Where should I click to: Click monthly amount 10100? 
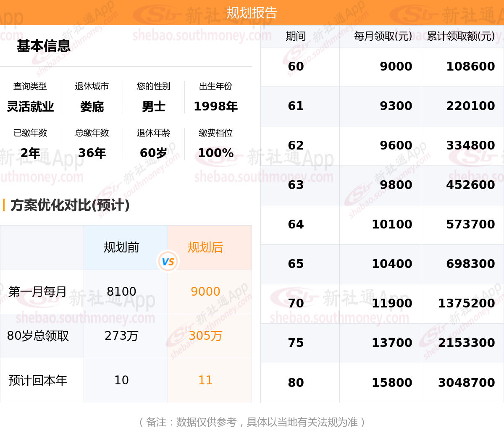[x=392, y=224]
